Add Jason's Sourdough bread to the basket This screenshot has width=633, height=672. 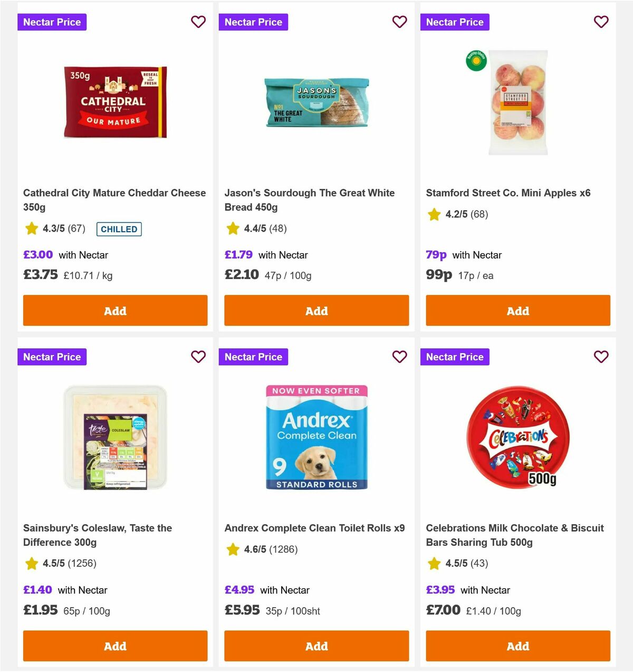(x=316, y=311)
